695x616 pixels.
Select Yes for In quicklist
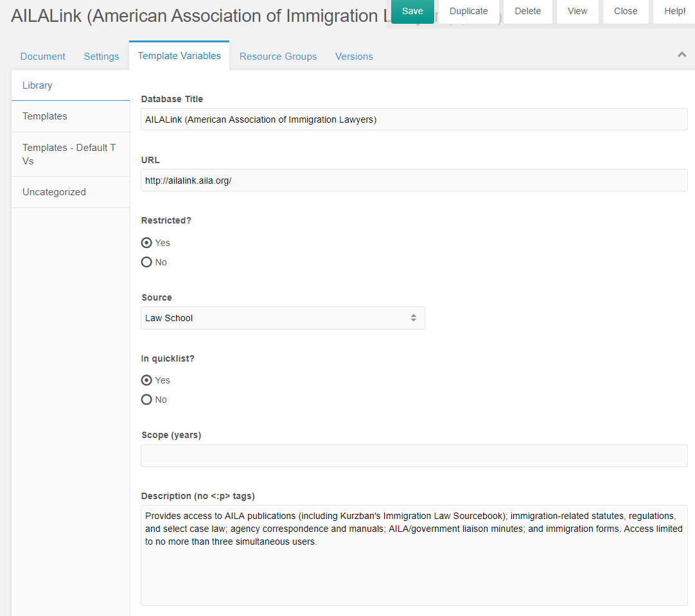(x=147, y=380)
